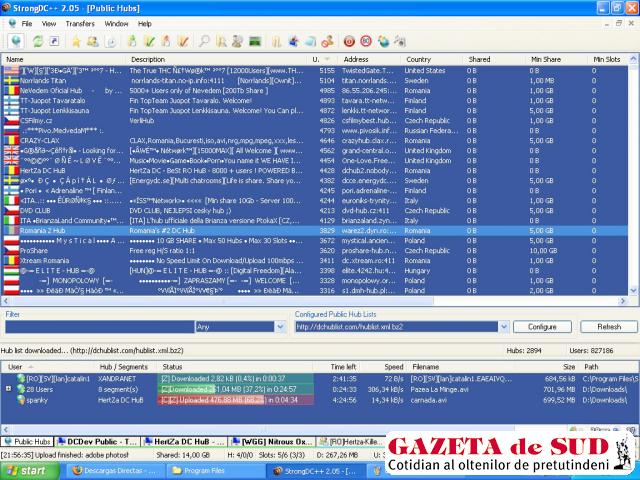
Task: Click hub list vertical scrollbar down arrow
Action: [x=633, y=291]
